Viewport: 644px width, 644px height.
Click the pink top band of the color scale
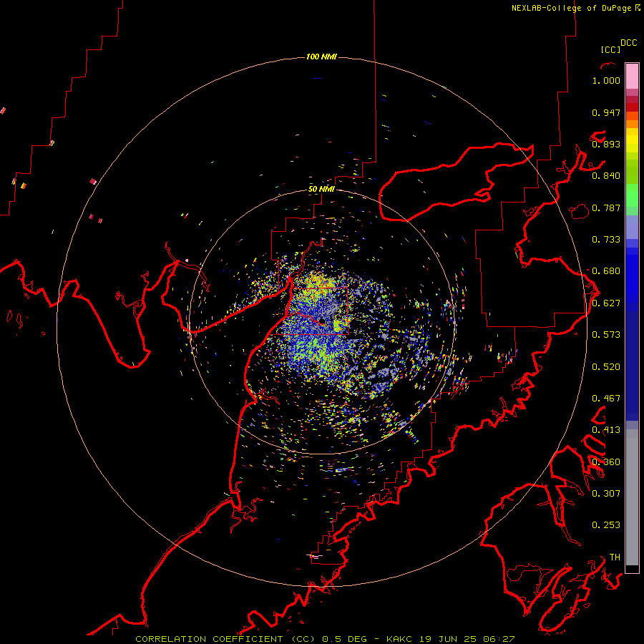point(632,76)
